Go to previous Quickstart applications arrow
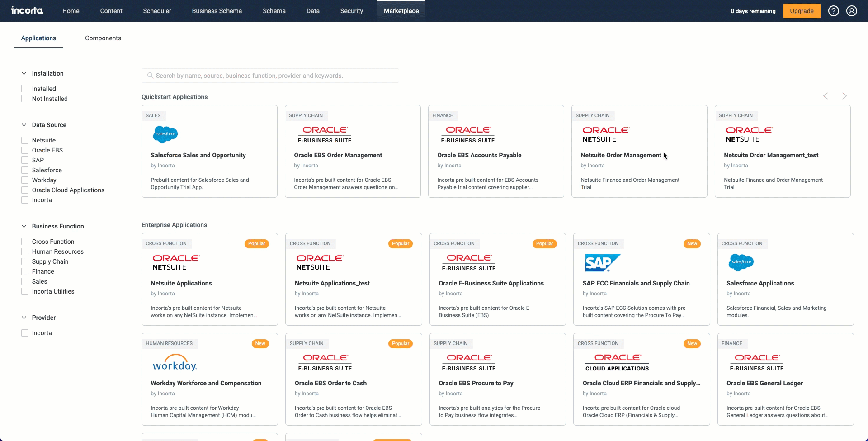 pos(826,96)
